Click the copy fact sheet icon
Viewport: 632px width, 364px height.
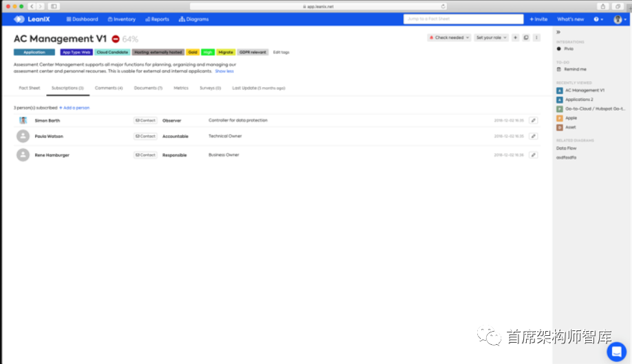526,38
